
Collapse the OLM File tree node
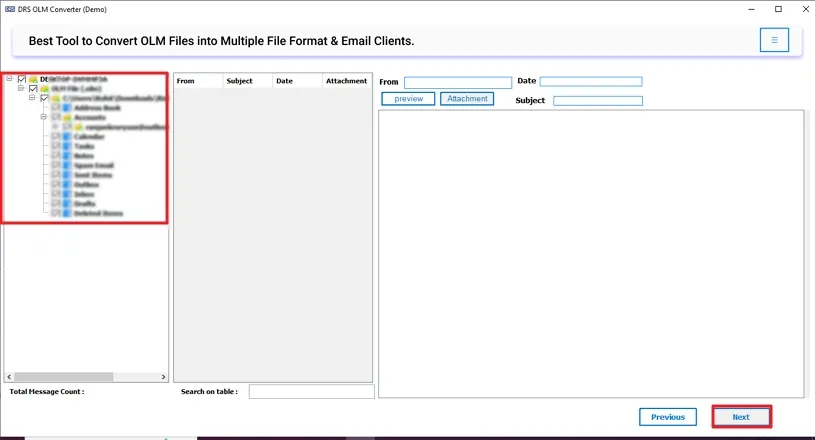(x=20, y=89)
